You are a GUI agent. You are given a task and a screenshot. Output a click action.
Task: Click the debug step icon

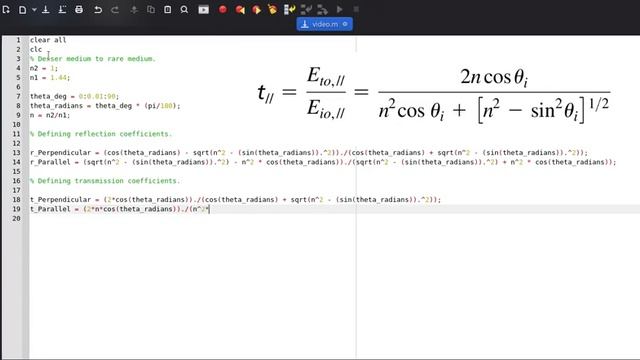[x=289, y=9]
